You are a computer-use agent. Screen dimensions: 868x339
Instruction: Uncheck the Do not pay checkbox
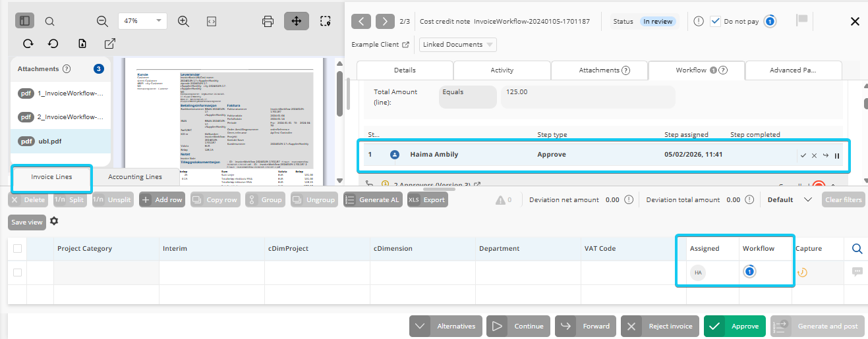click(715, 21)
